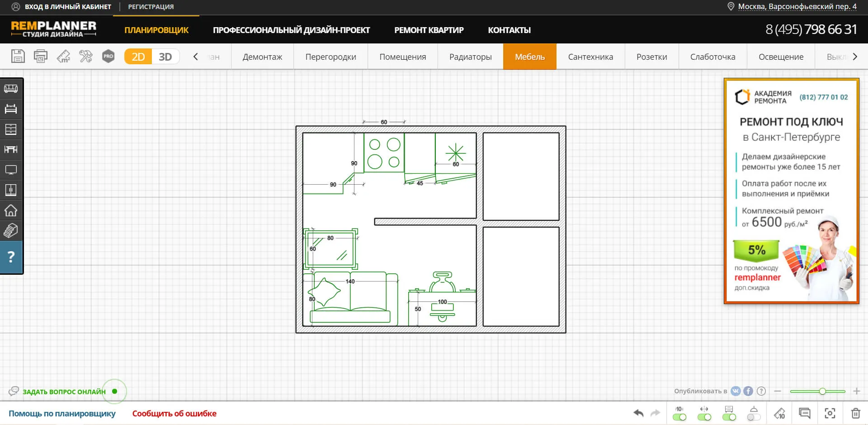The image size is (868, 425).
Task: Open the wrench and hammer repair tools
Action: [x=86, y=57]
